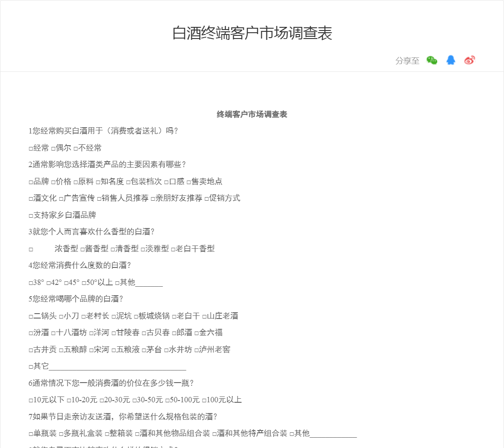Viewport: 504px width, 448px height.
Task: Click the 单瓶装 packaging option
Action: click(43, 433)
